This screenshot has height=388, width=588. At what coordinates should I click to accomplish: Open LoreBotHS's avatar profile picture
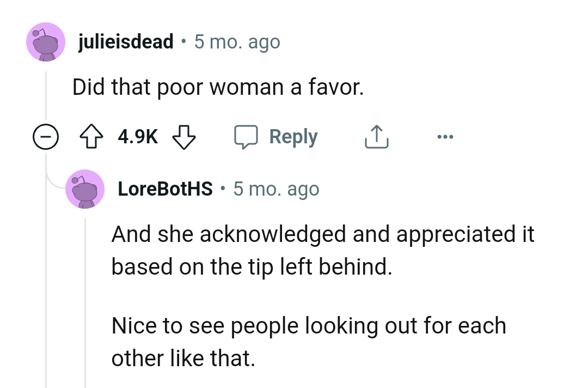click(x=85, y=189)
